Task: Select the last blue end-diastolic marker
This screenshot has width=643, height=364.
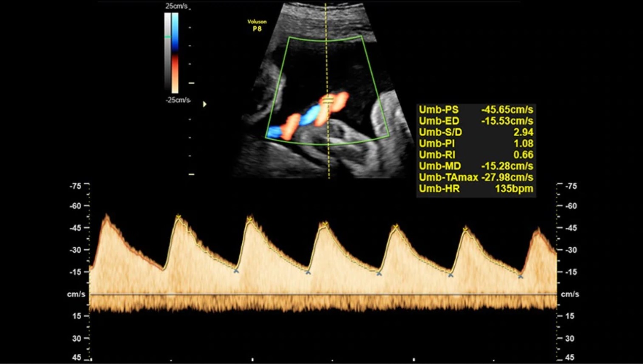Action: click(x=521, y=277)
